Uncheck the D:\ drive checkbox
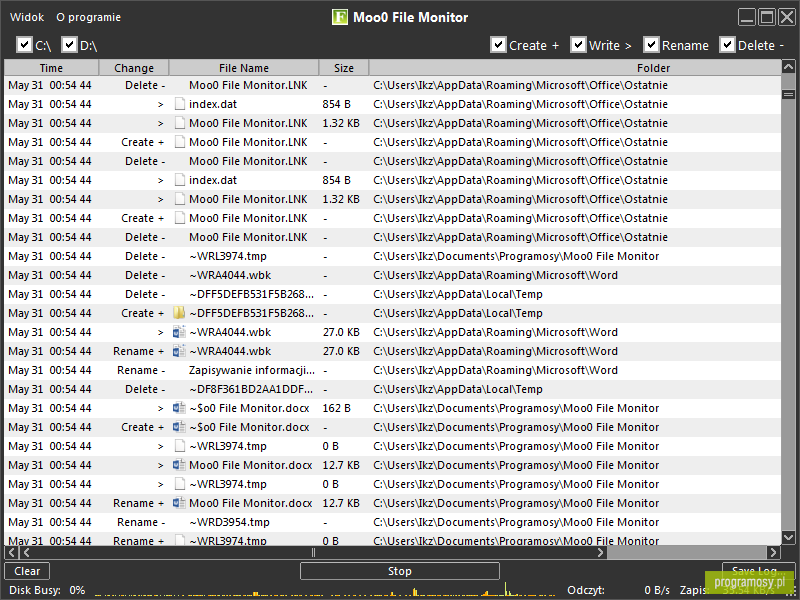The image size is (800, 600). 69,44
